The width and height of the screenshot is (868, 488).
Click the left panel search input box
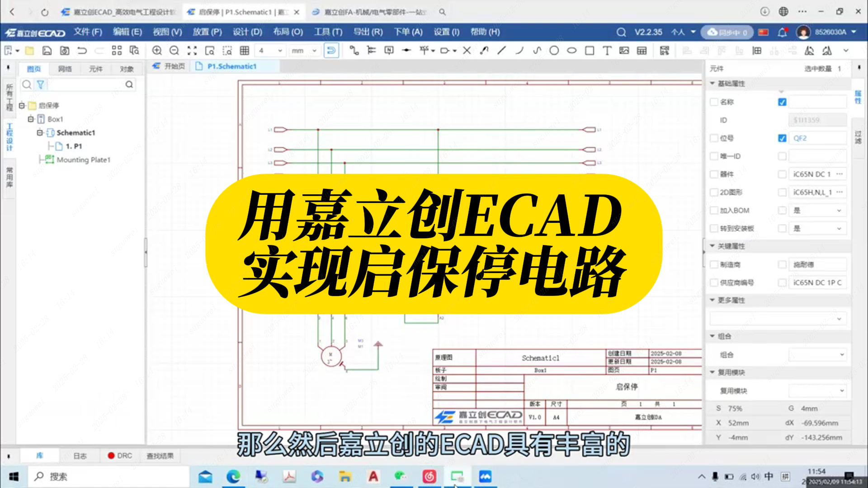(86, 84)
